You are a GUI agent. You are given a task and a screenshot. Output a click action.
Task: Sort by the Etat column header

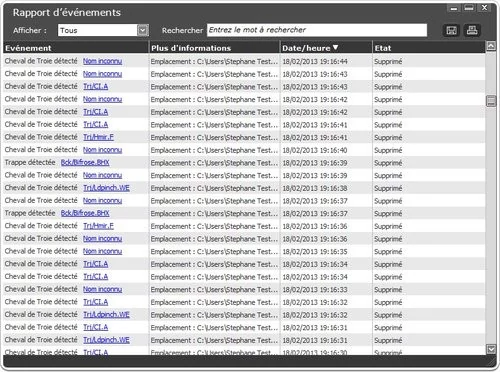tap(429, 48)
